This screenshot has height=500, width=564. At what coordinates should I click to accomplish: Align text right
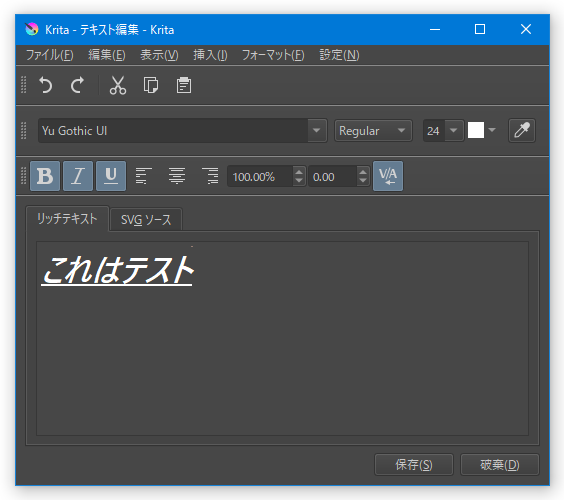tap(210, 176)
